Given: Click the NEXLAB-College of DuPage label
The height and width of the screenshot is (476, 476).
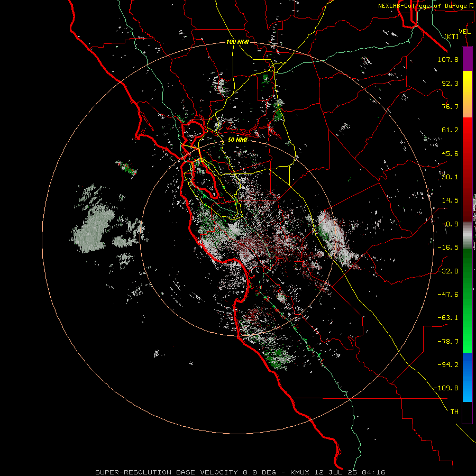Looking at the screenshot, I should click(x=425, y=6).
